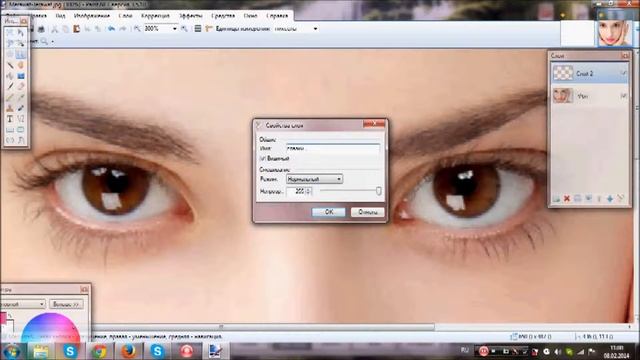Open the zoom 300% dropdown
640x360 pixels.
click(x=175, y=29)
